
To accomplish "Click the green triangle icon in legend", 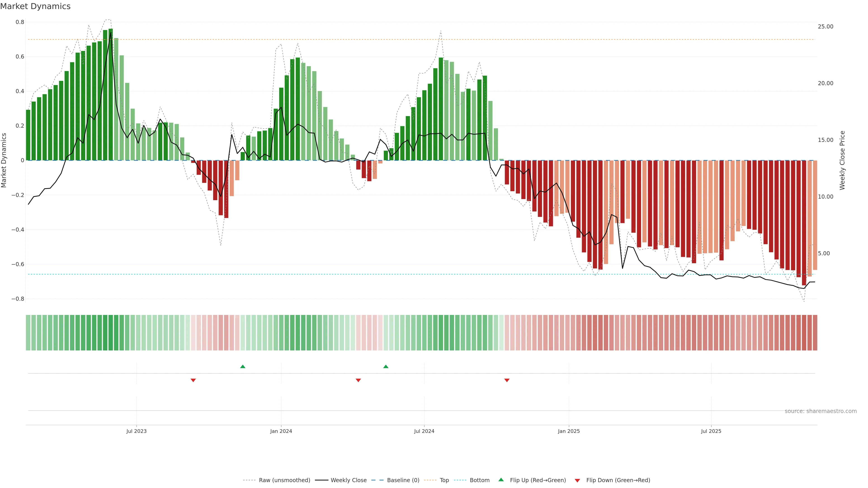I will pos(501,480).
